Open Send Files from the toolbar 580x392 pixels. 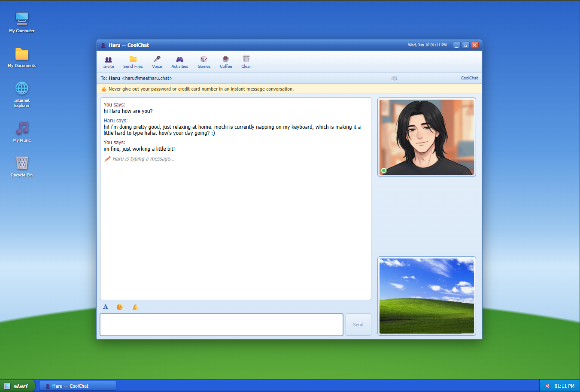(133, 62)
